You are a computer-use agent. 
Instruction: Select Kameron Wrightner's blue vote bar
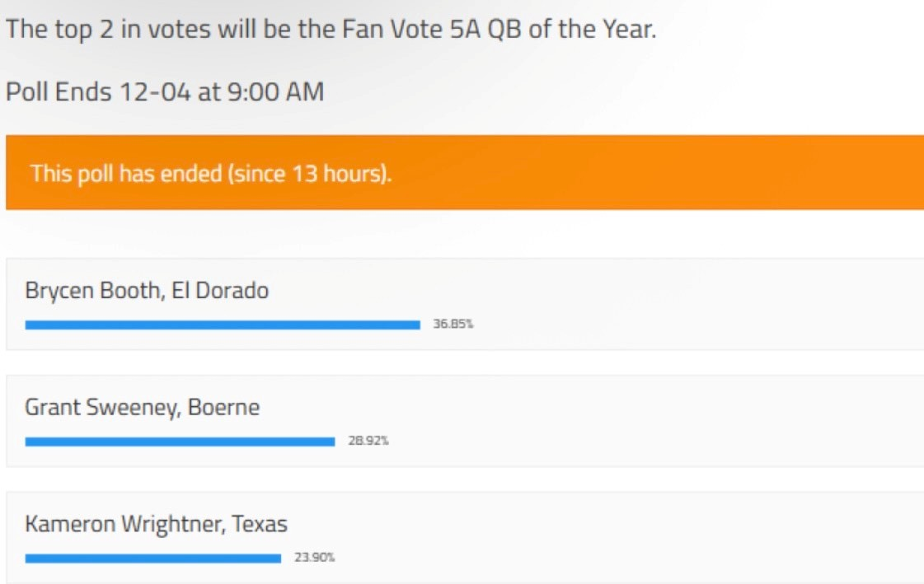coord(153,558)
